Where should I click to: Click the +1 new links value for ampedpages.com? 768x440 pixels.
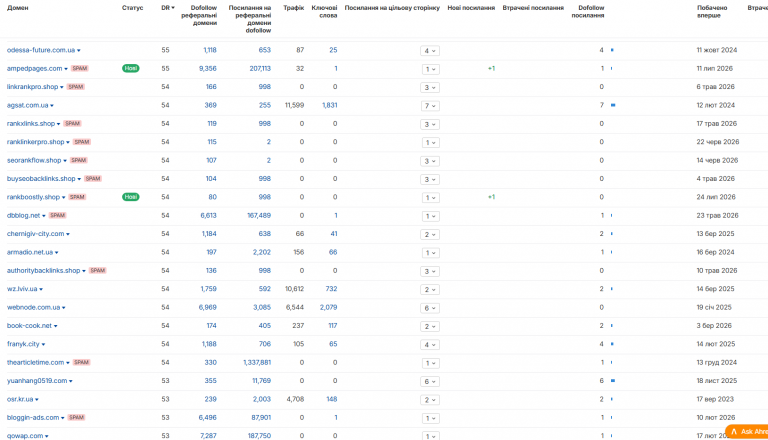pyautogui.click(x=491, y=69)
